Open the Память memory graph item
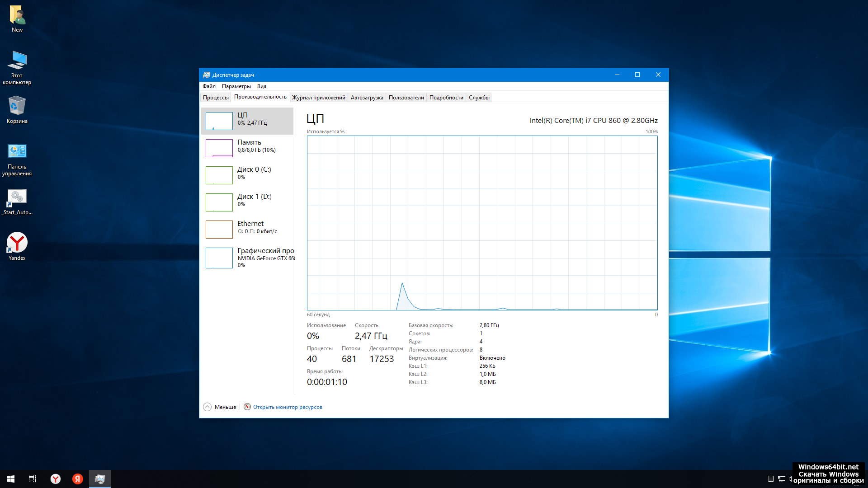 [247, 148]
